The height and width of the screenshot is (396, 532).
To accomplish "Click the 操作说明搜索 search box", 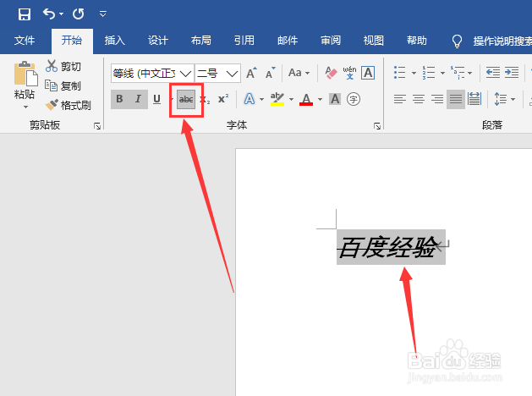I will point(502,41).
